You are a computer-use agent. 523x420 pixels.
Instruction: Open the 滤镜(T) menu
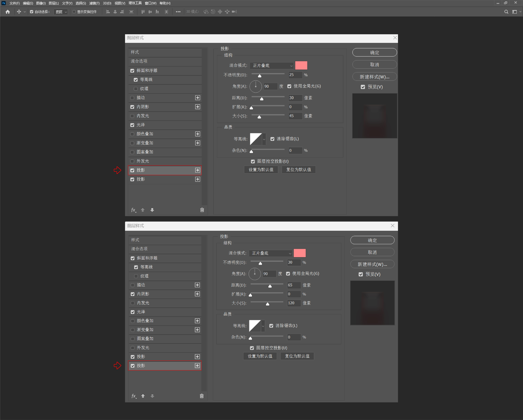[94, 3]
